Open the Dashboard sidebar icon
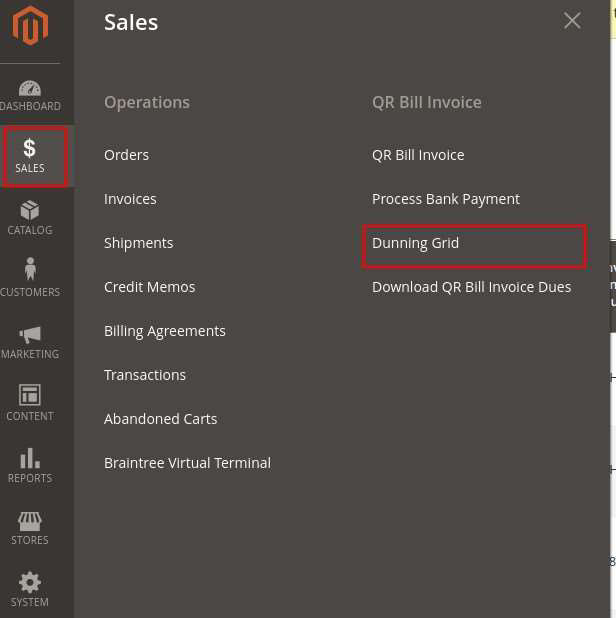The height and width of the screenshot is (618, 616). pos(30,89)
